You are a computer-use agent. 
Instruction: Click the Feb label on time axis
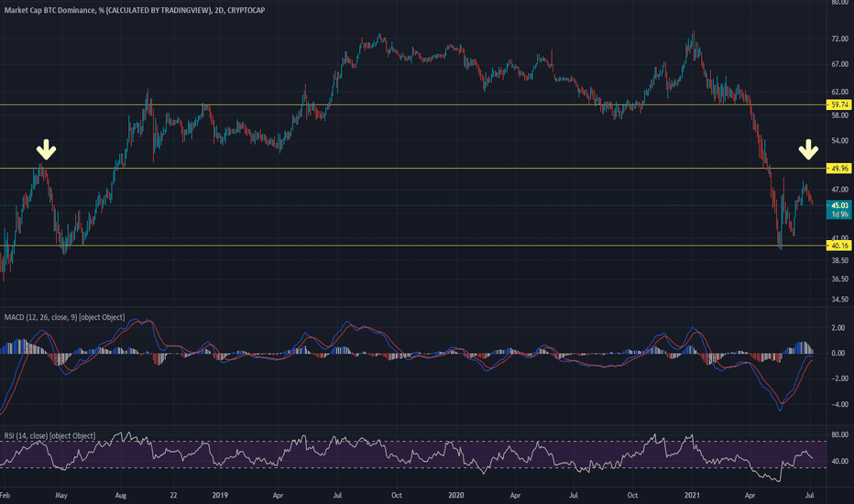click(5, 495)
